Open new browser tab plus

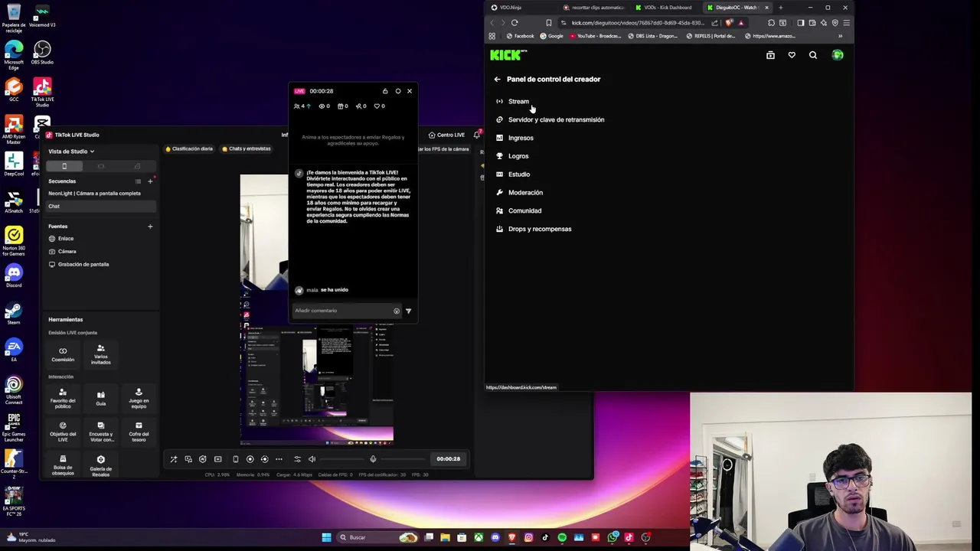click(x=780, y=8)
